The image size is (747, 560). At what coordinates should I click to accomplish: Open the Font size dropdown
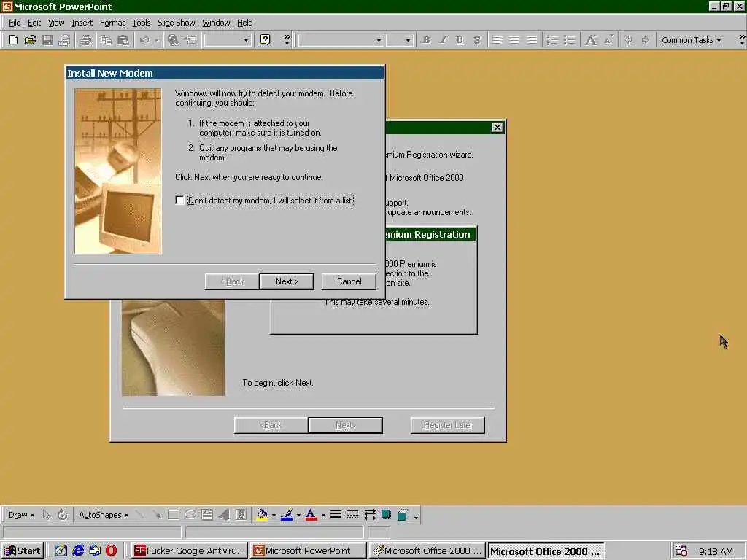pyautogui.click(x=408, y=41)
